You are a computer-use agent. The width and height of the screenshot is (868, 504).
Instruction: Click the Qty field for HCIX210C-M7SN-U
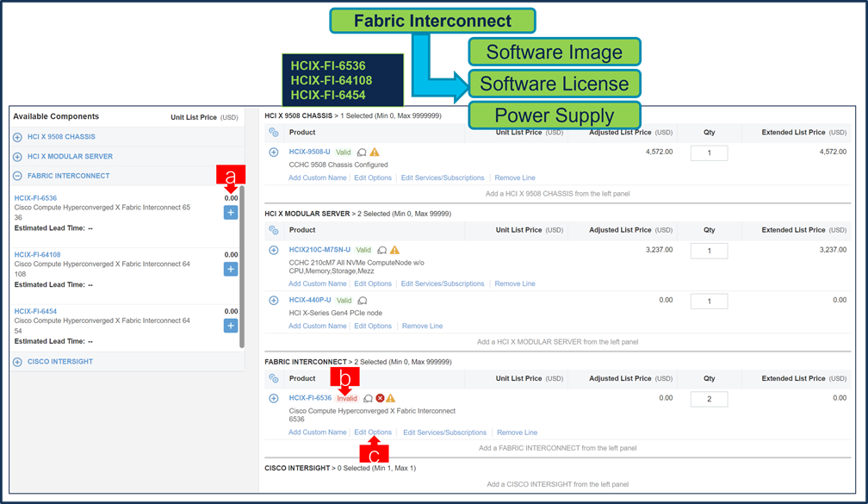710,251
